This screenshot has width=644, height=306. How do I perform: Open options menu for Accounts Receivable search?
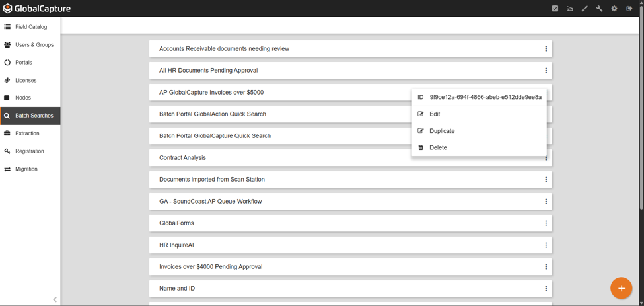[x=546, y=48]
